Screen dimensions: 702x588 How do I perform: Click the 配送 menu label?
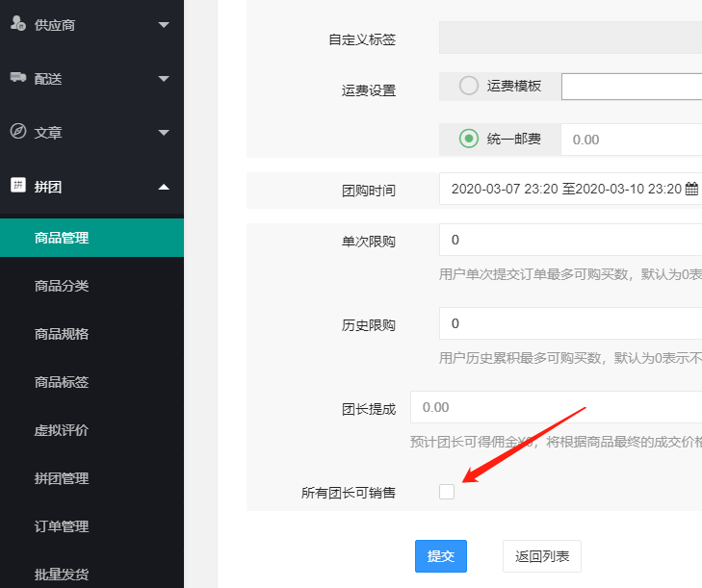point(48,79)
